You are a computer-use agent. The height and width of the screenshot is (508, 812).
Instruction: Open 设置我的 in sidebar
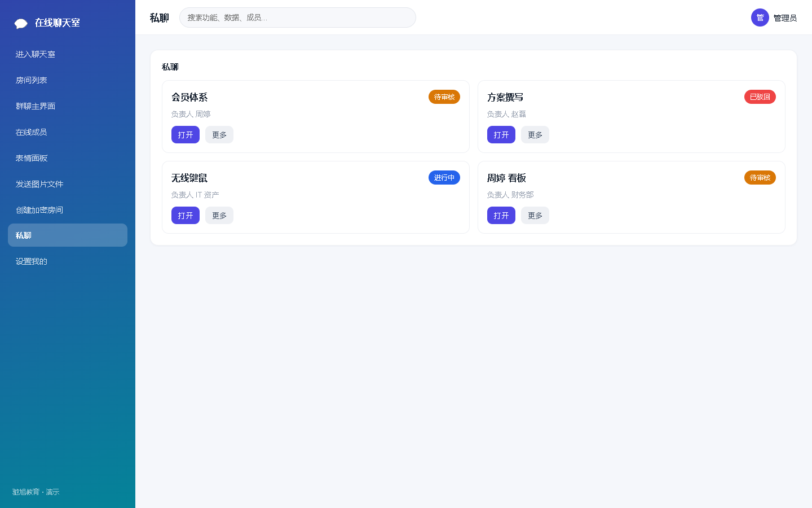point(68,261)
